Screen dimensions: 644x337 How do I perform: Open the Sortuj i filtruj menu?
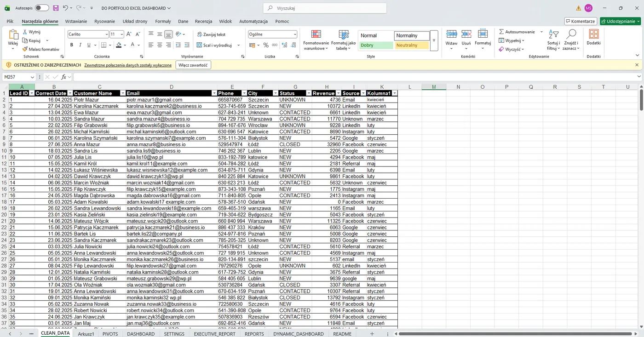coord(553,40)
